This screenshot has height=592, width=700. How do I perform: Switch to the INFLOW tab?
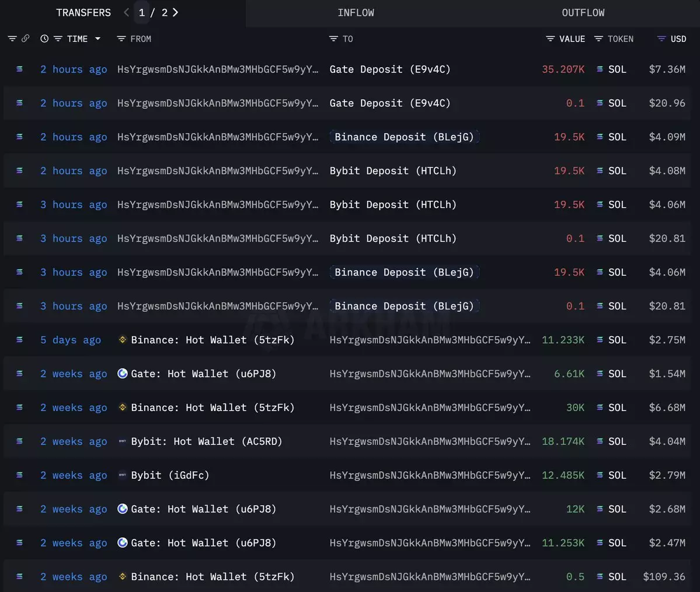pos(356,13)
